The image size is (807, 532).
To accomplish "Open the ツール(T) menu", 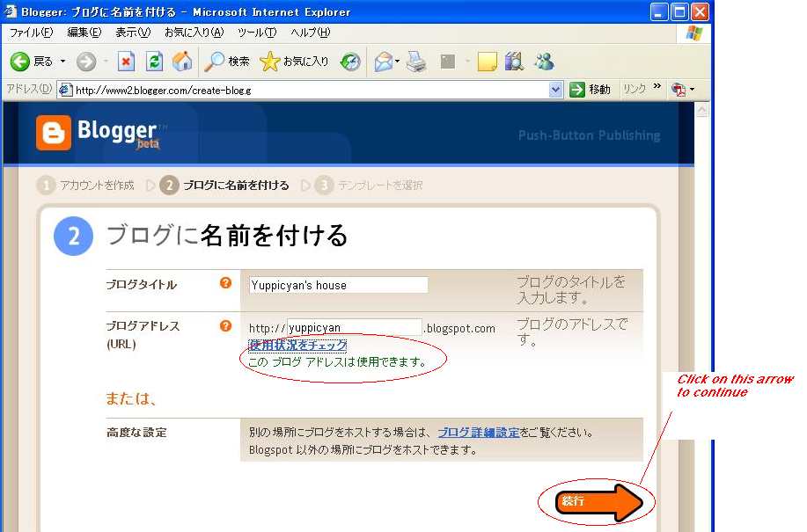I will coord(257,33).
